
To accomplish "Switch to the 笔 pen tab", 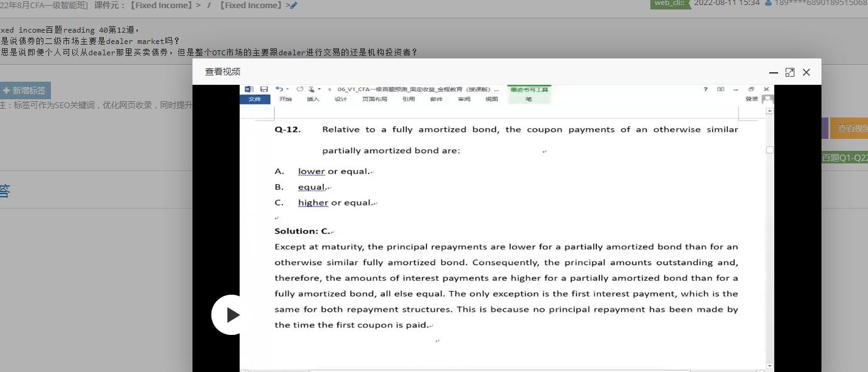I will (528, 99).
